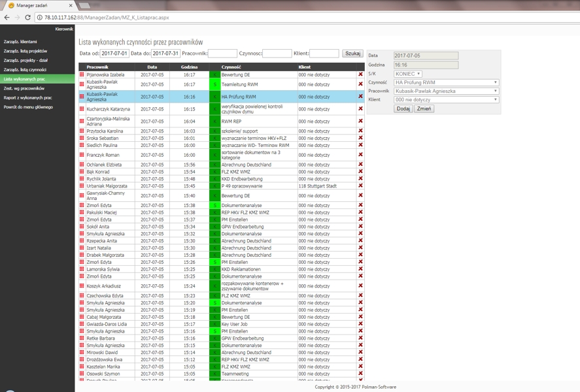Go to Raport z wykonanych prac
The width and height of the screenshot is (580, 392).
[x=27, y=97]
